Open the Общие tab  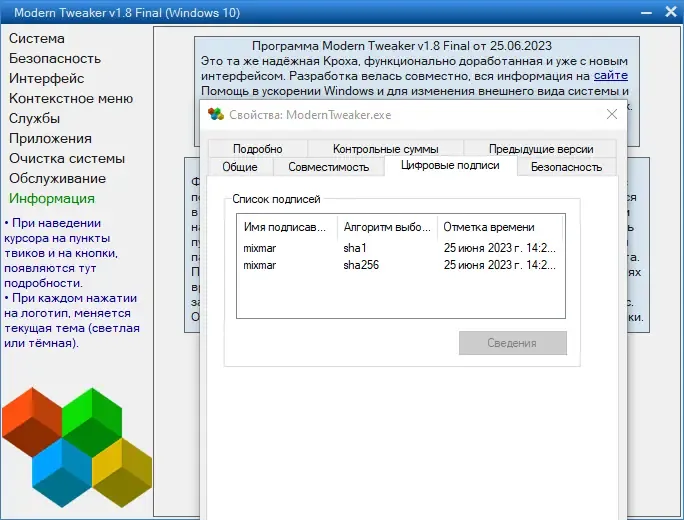coord(240,167)
